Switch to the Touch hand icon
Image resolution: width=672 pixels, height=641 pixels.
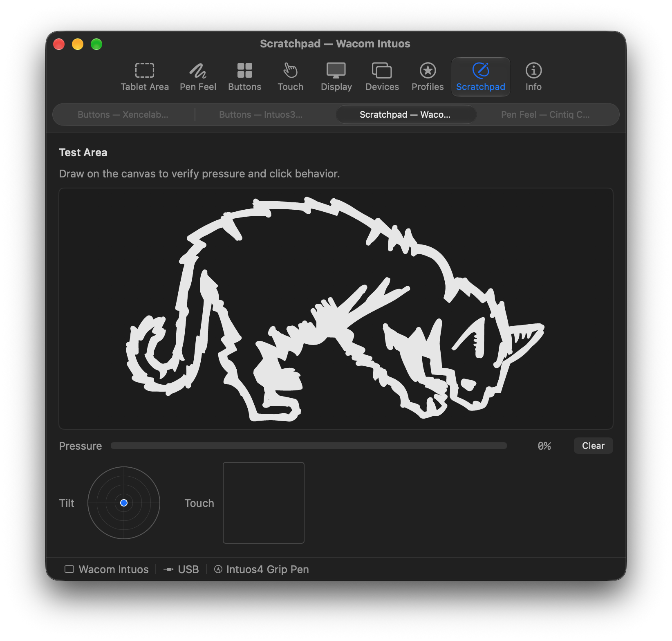pos(290,71)
